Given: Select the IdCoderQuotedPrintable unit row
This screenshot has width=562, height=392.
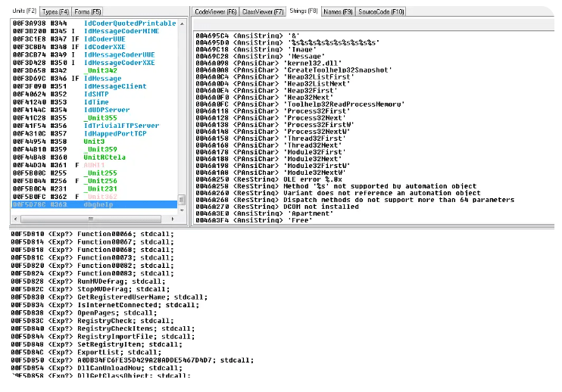Looking at the screenshot, I should click(x=95, y=23).
